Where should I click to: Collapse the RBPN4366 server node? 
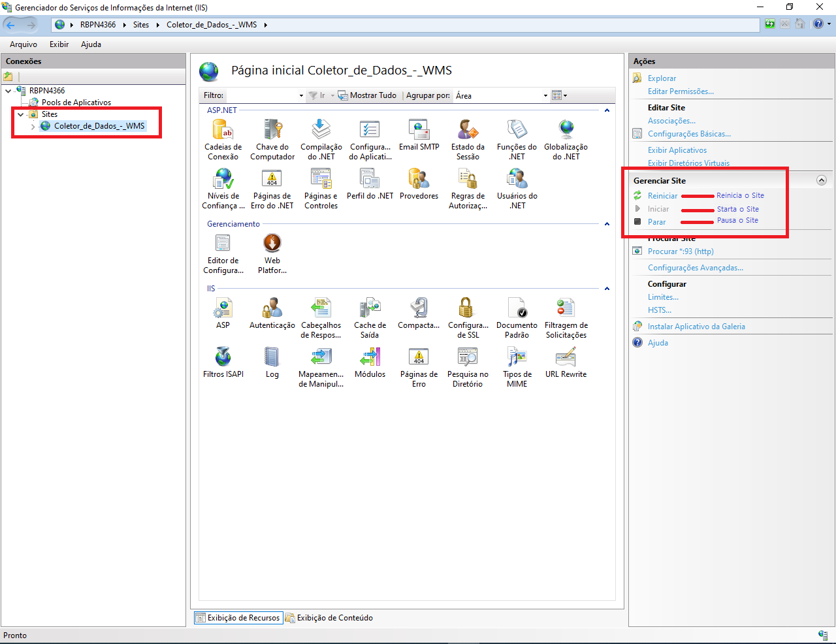(8, 91)
